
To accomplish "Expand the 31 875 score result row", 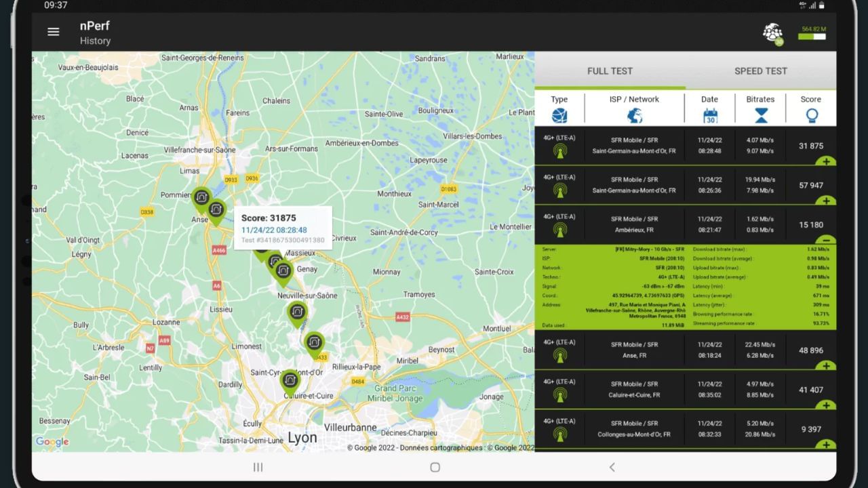I will click(x=826, y=161).
